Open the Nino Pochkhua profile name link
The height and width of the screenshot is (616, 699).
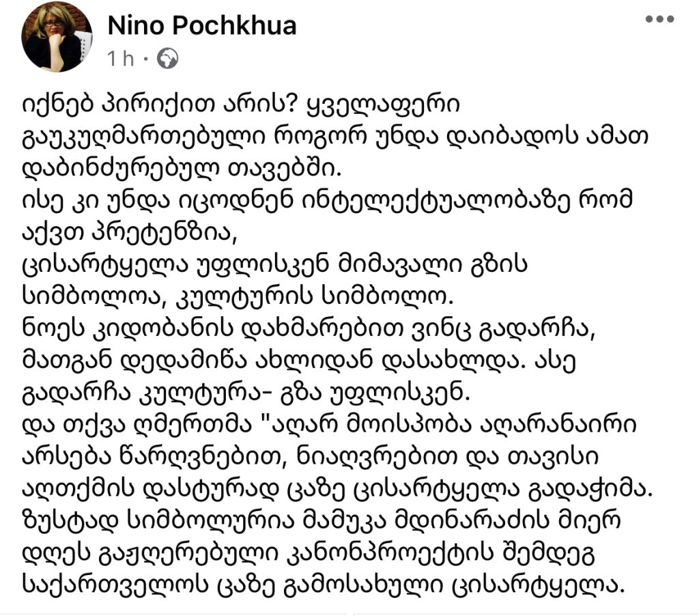coord(202,25)
